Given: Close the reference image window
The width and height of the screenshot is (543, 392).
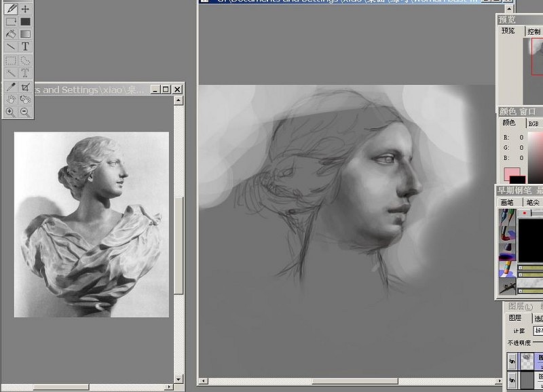Looking at the screenshot, I should pos(177,90).
